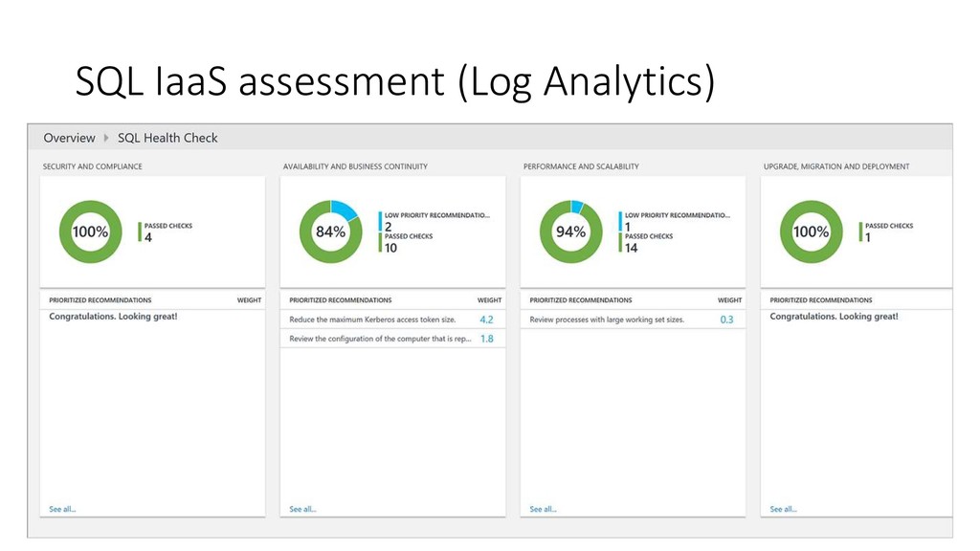The image size is (980, 551).
Task: Click See all in Availability and Business Continuity
Action: (302, 509)
